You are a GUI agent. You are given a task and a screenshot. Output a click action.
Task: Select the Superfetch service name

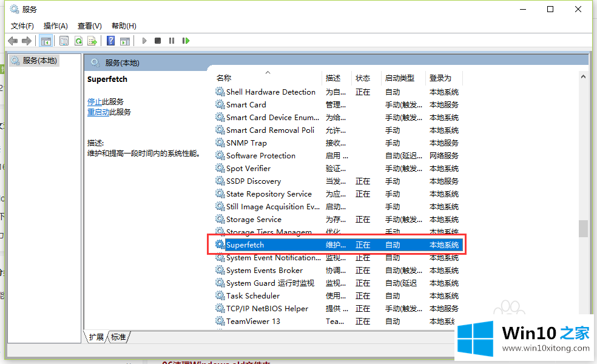(245, 244)
